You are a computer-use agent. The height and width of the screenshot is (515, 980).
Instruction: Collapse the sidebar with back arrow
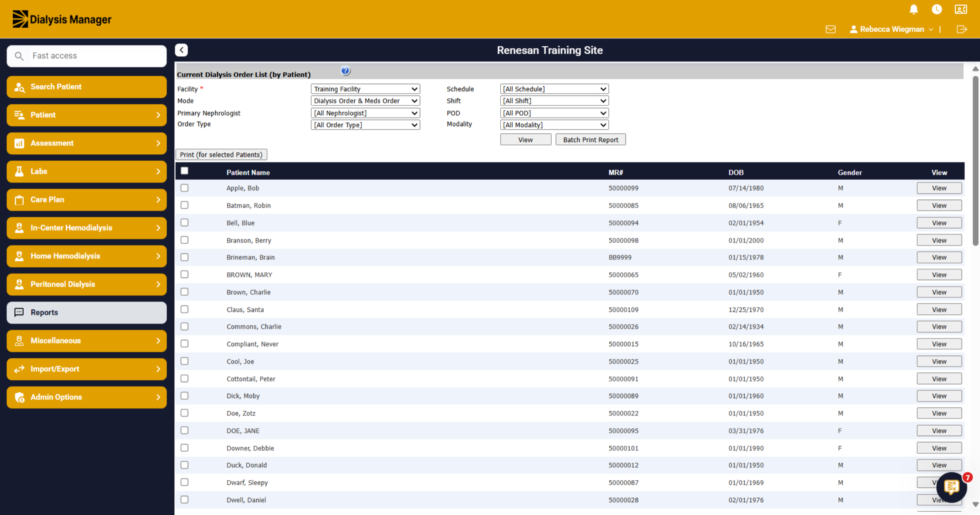[x=182, y=50]
